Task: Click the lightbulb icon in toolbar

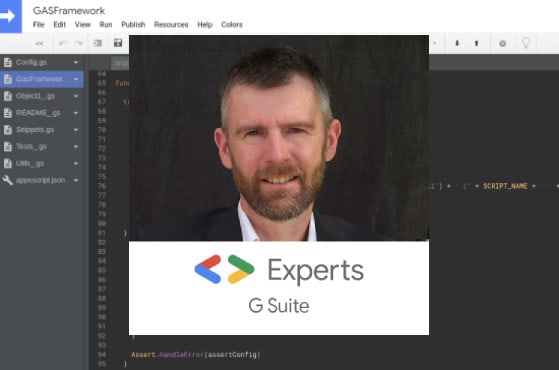Action: click(526, 43)
